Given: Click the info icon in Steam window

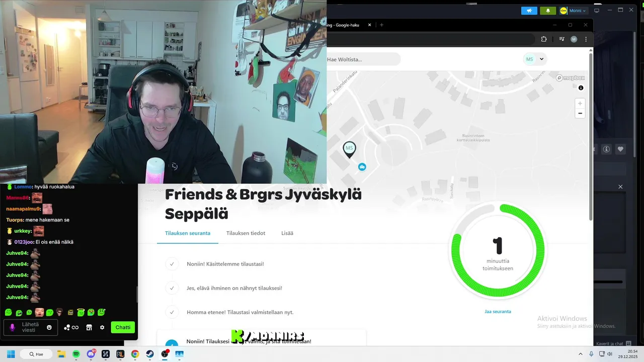Looking at the screenshot, I should point(606,149).
